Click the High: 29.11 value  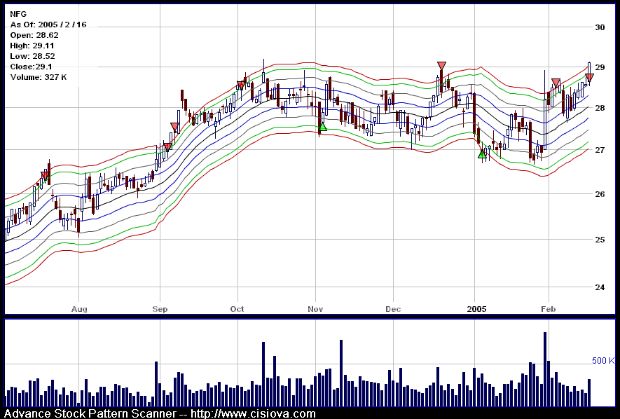[x=32, y=46]
